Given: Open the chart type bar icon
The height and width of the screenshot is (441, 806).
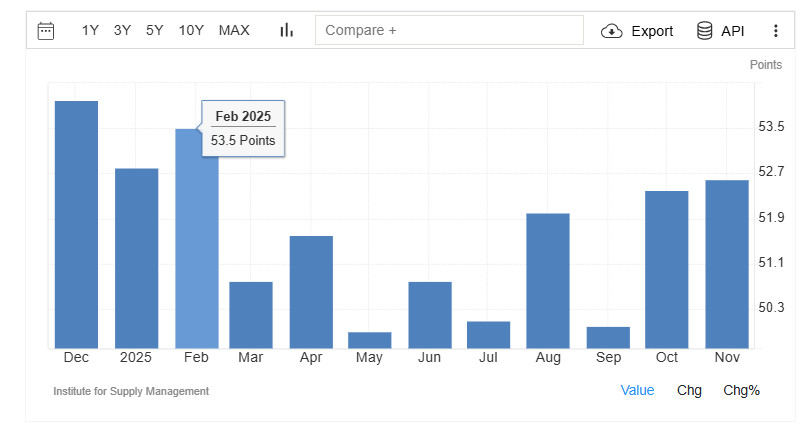Looking at the screenshot, I should (x=287, y=30).
